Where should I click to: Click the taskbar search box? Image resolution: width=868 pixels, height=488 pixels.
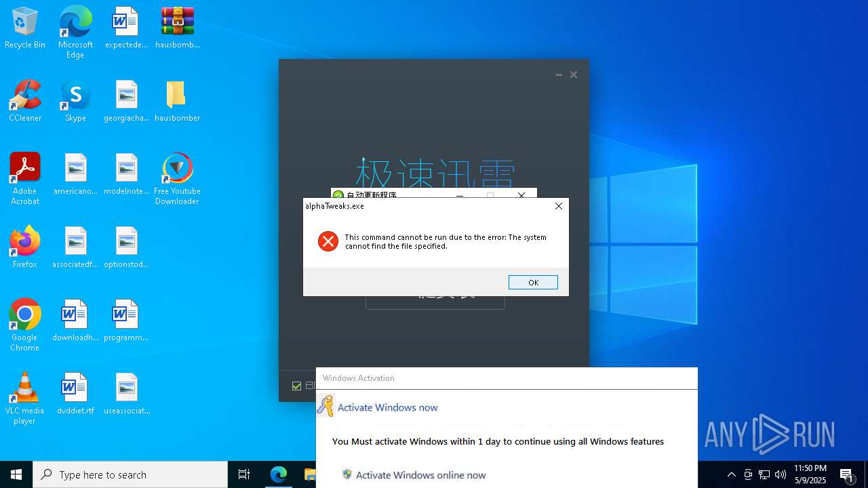pyautogui.click(x=130, y=474)
